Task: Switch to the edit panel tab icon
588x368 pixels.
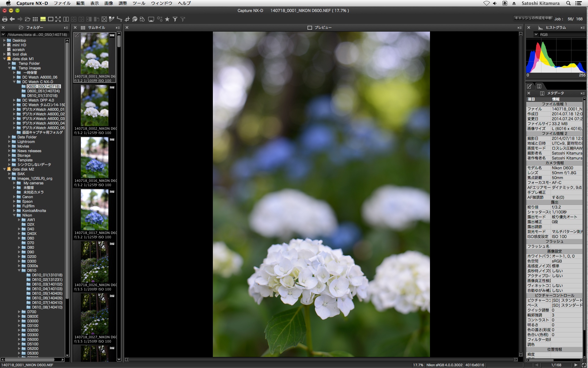Action: [x=529, y=86]
